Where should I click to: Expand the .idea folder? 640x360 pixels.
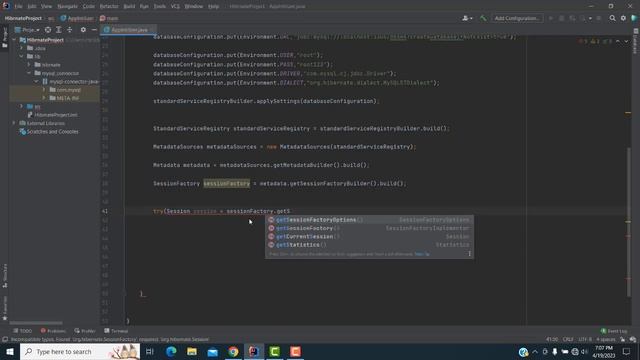22,48
